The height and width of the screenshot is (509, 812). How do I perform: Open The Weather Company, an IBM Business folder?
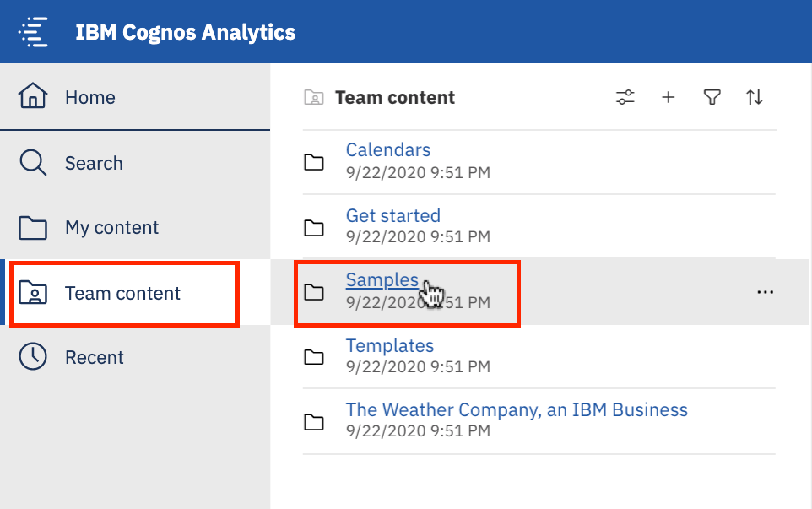[517, 409]
